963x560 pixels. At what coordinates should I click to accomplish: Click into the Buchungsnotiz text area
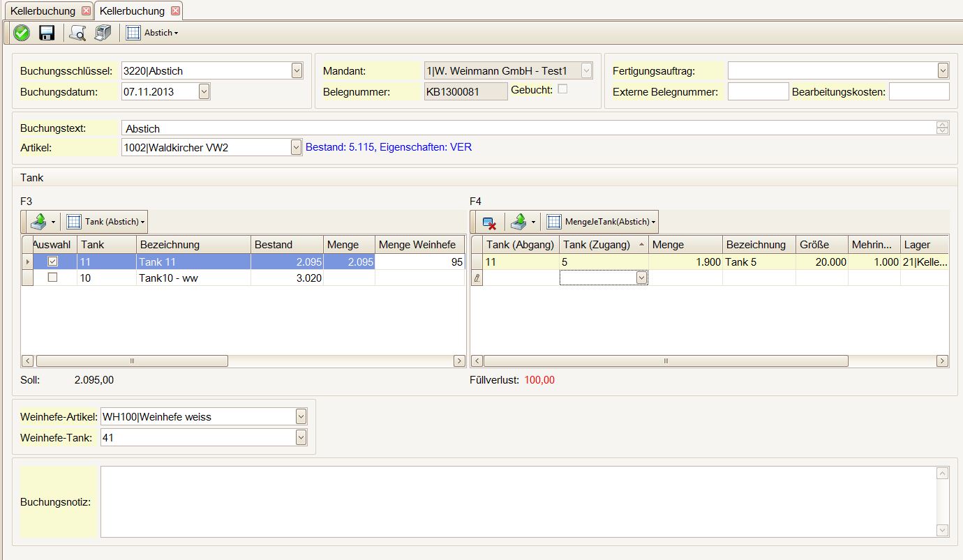[518, 501]
